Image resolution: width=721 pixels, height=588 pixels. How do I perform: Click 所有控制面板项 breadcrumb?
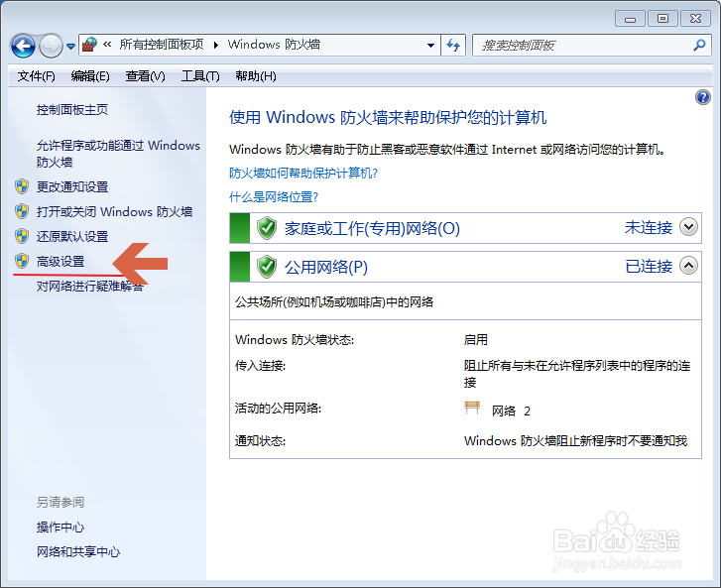162,45
